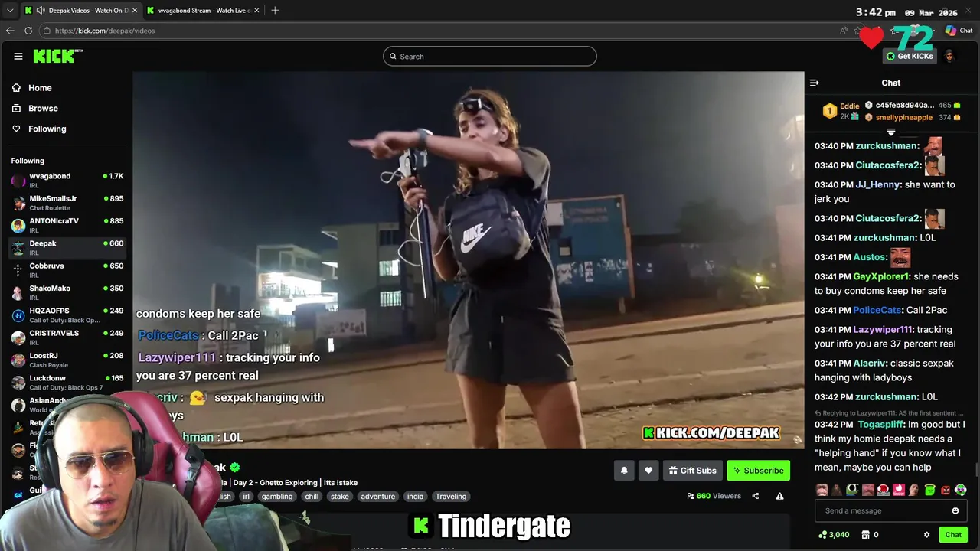Click username GayXplorer1 in chat

click(x=881, y=276)
